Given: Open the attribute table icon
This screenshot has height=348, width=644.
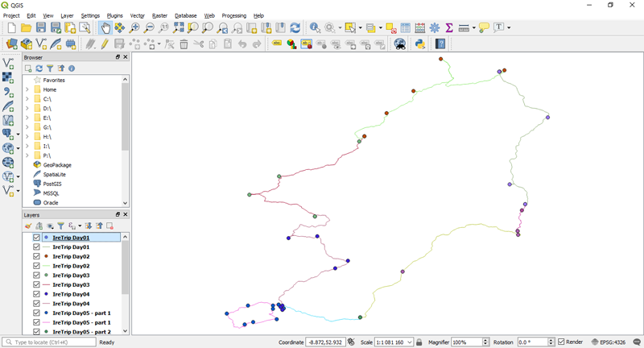Looking at the screenshot, I should (x=405, y=27).
